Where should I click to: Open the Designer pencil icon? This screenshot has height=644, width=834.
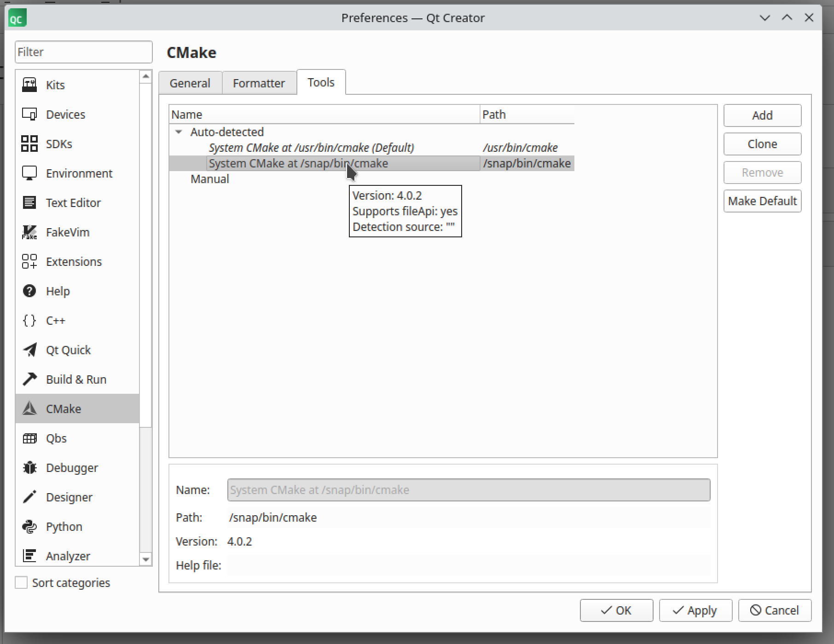point(29,497)
